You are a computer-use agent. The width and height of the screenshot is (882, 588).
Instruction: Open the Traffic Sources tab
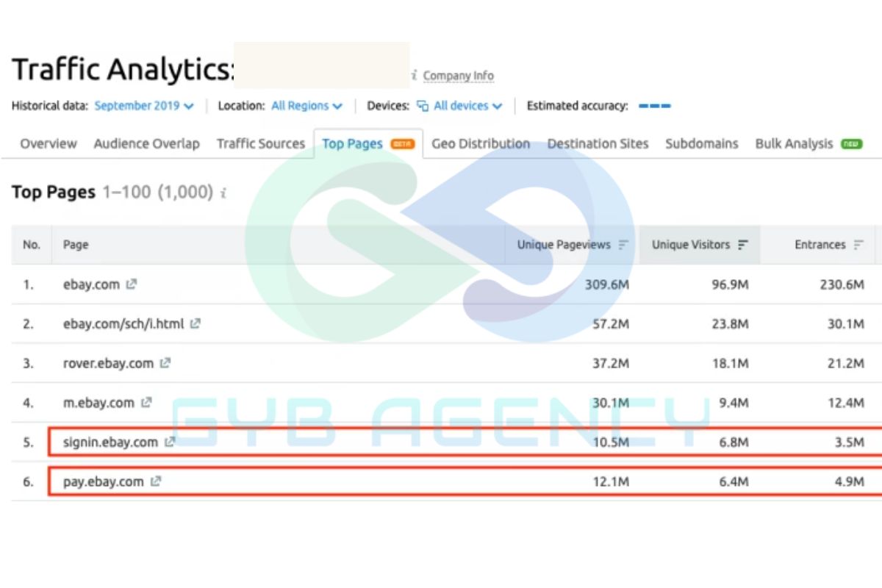pos(260,144)
